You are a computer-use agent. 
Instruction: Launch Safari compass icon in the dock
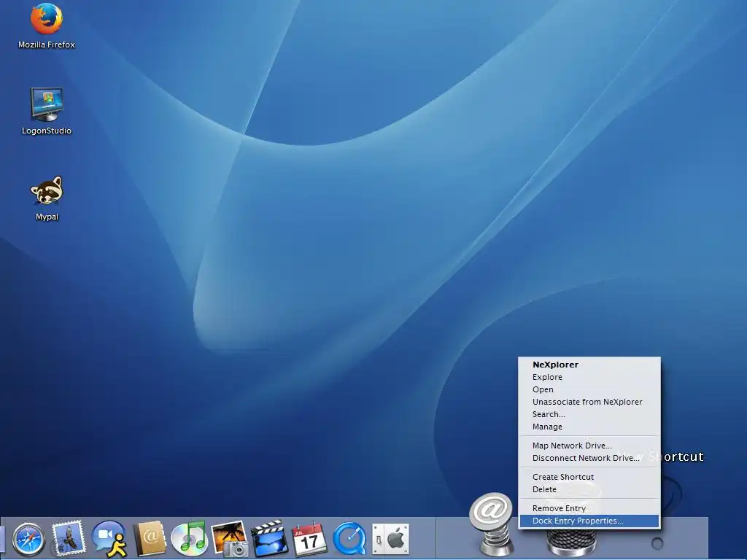click(x=28, y=540)
